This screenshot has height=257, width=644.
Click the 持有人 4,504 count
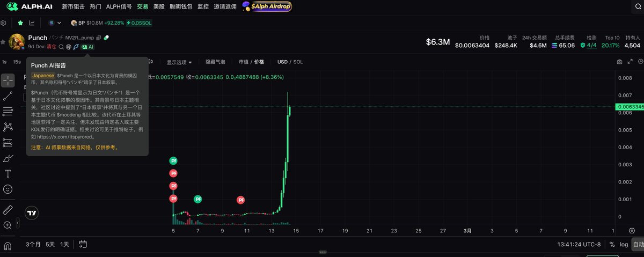tap(632, 45)
